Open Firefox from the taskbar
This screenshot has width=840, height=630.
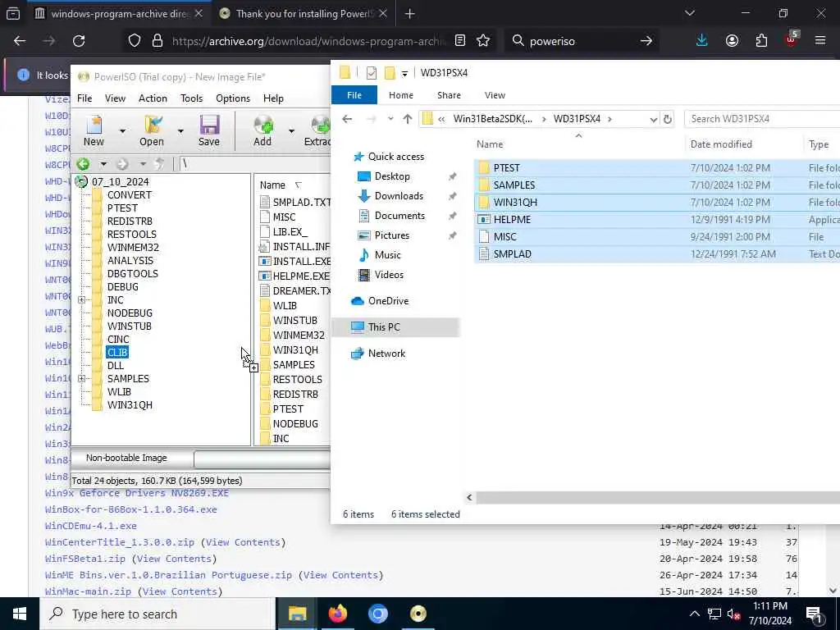coord(337,614)
